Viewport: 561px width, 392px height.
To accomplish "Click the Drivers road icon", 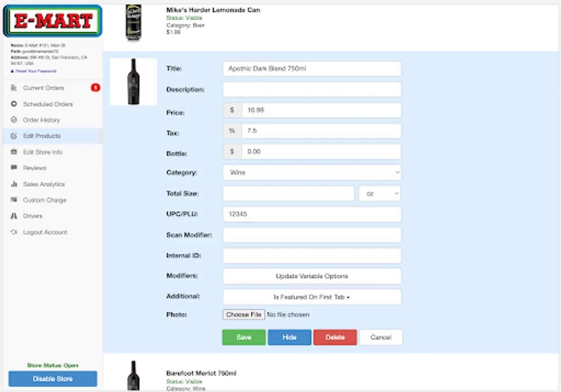I will [14, 216].
